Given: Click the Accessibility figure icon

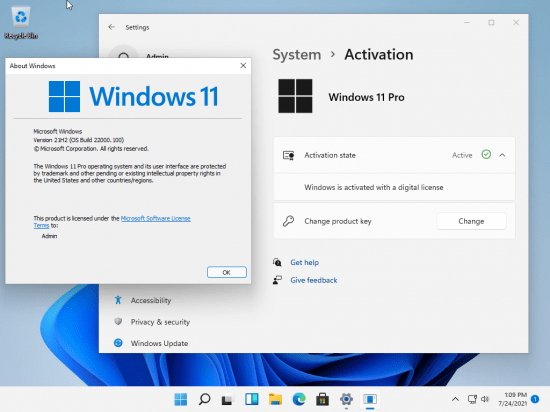Looking at the screenshot, I should pyautogui.click(x=118, y=300).
